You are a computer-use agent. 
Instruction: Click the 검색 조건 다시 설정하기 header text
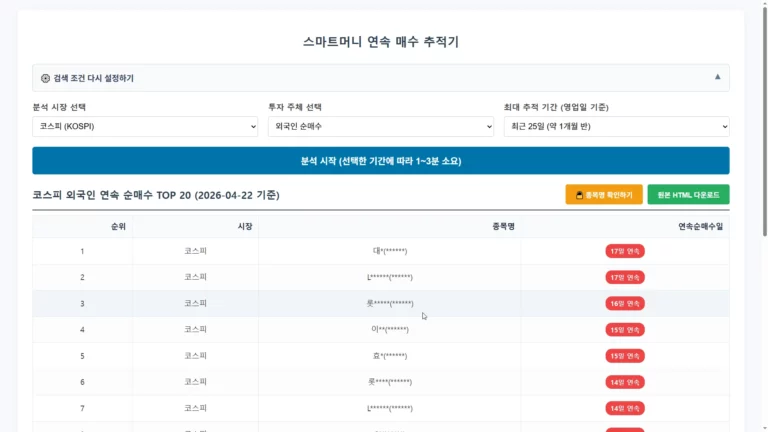coord(94,78)
